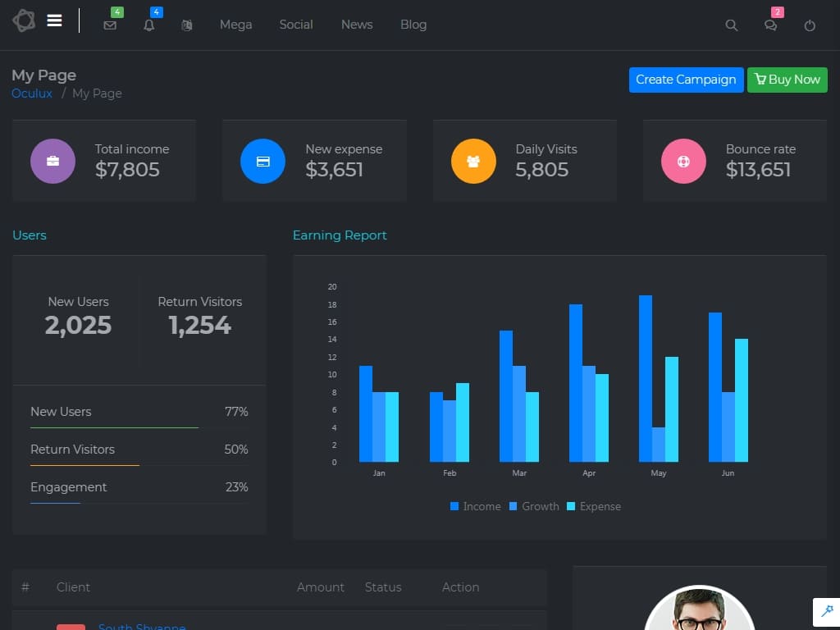Click the Status column header
Screen dimensions: 840x630
click(383, 587)
